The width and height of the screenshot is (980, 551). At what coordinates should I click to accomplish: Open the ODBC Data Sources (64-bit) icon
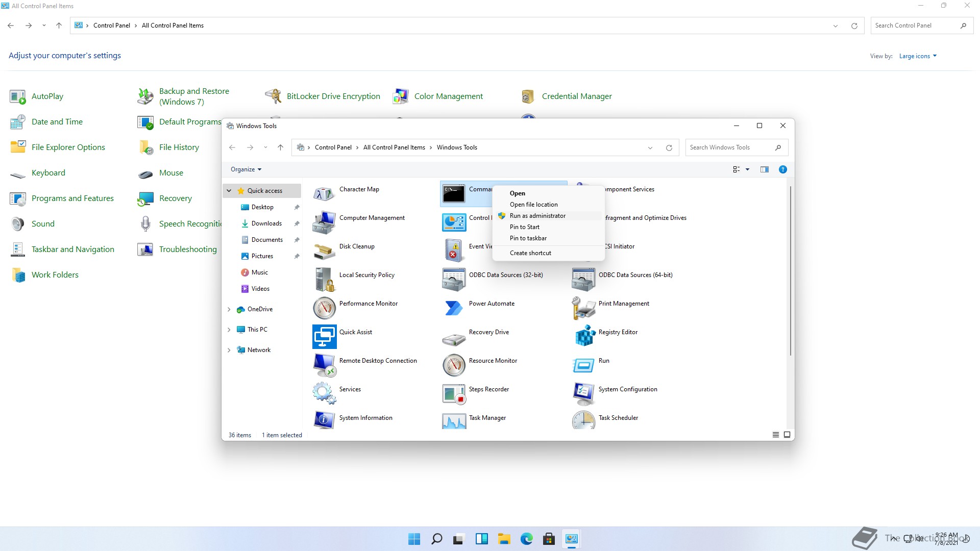pyautogui.click(x=583, y=280)
